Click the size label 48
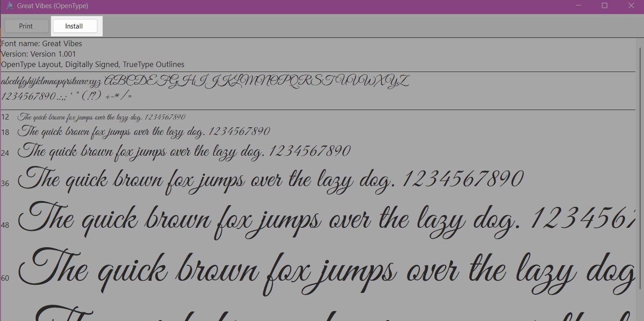This screenshot has height=321, width=644. click(x=5, y=225)
